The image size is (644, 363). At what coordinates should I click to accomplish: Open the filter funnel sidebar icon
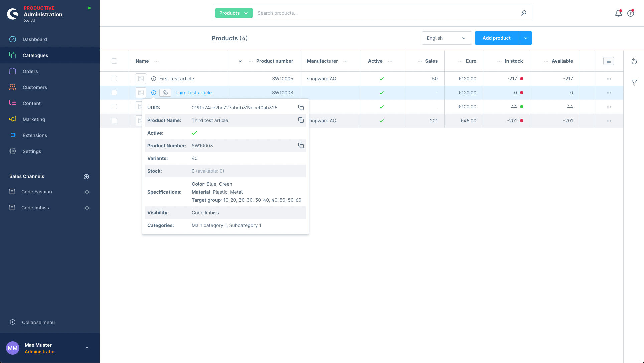pyautogui.click(x=634, y=83)
